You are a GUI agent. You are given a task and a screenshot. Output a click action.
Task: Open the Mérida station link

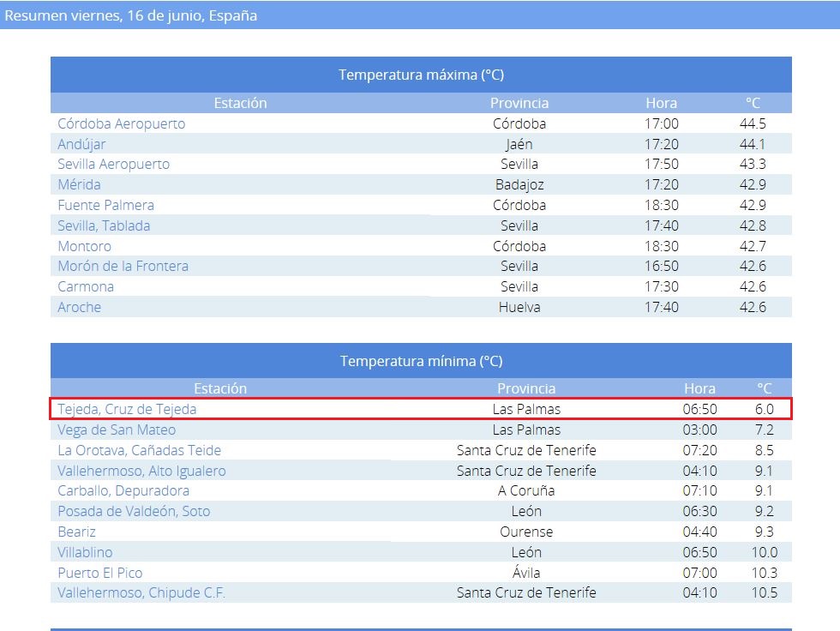pyautogui.click(x=79, y=185)
